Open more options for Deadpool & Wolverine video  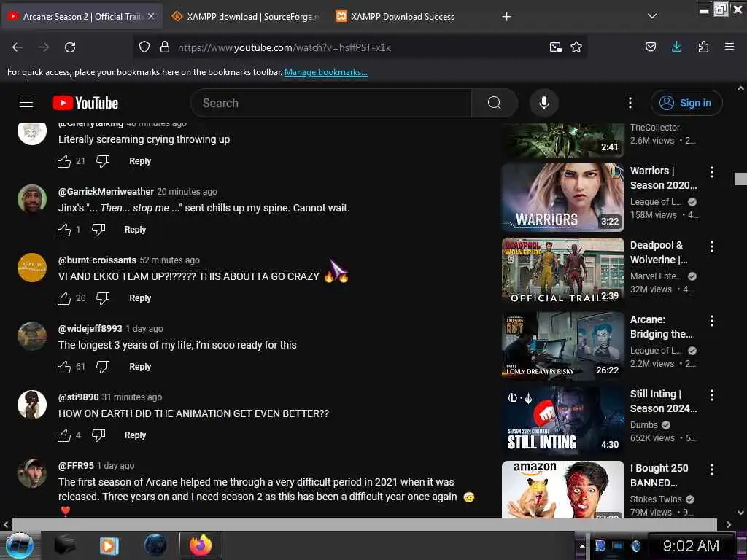click(x=711, y=246)
